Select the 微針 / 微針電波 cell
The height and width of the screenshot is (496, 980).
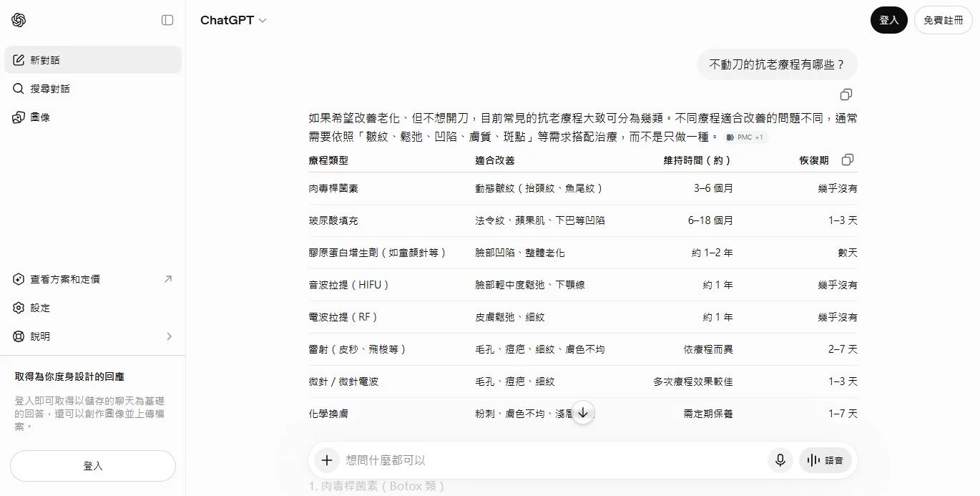pyautogui.click(x=344, y=381)
